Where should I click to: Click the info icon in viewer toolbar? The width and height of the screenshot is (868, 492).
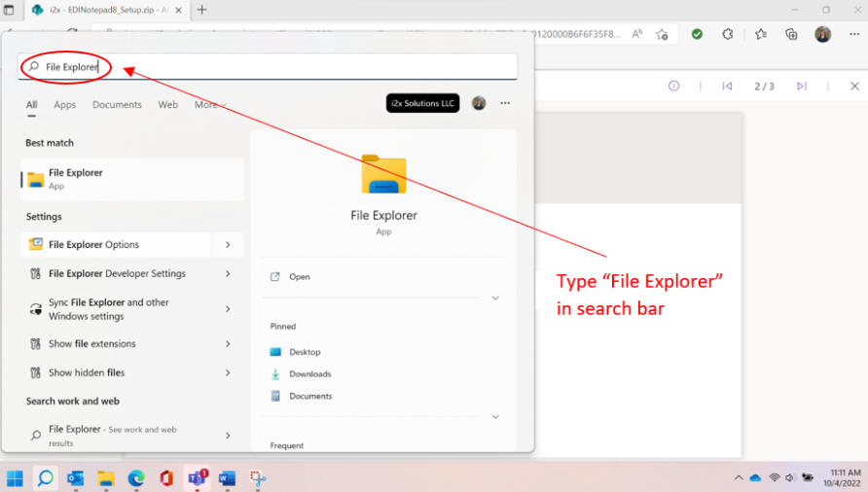tap(673, 86)
